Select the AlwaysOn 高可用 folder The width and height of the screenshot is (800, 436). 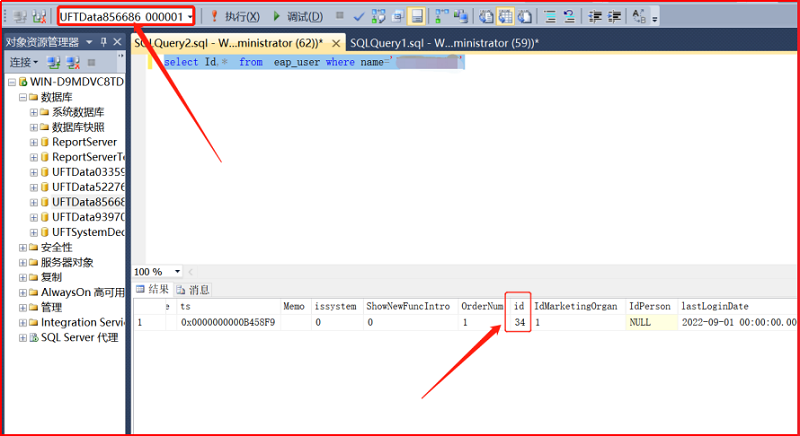point(82,292)
